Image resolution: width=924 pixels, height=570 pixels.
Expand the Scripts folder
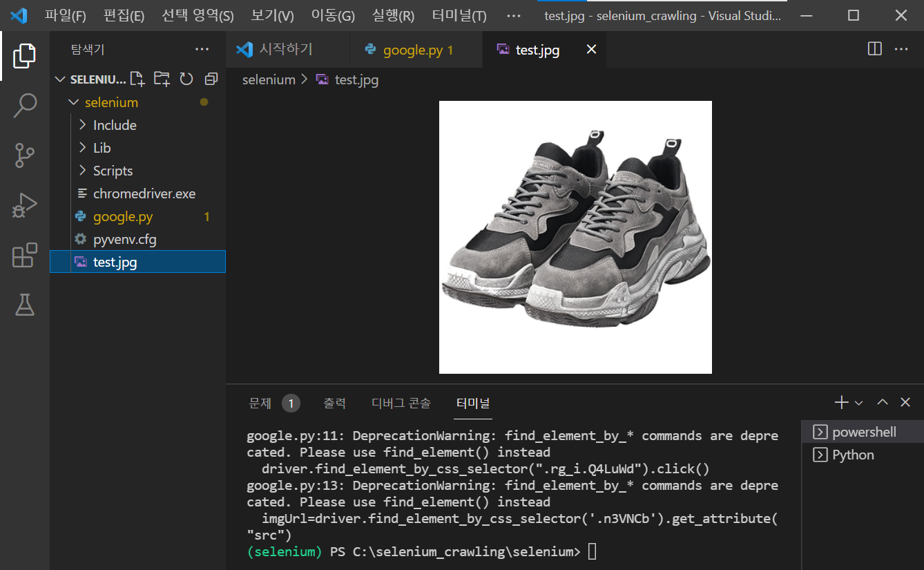pos(137,171)
